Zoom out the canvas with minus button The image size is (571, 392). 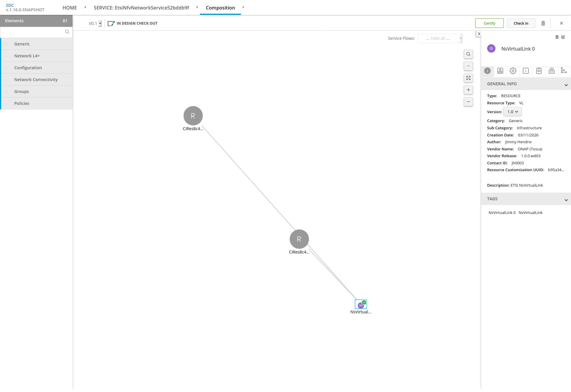pyautogui.click(x=468, y=102)
